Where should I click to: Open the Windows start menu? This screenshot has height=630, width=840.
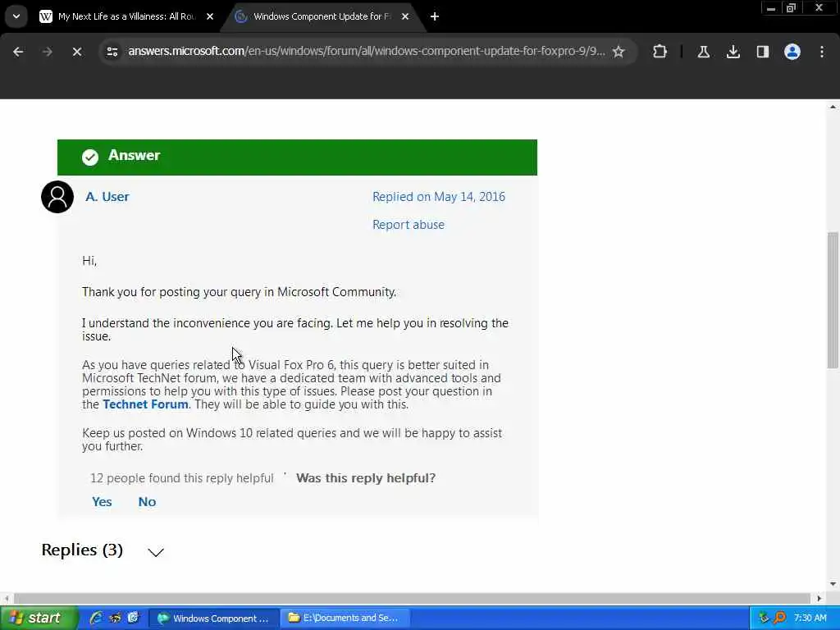pos(38,619)
